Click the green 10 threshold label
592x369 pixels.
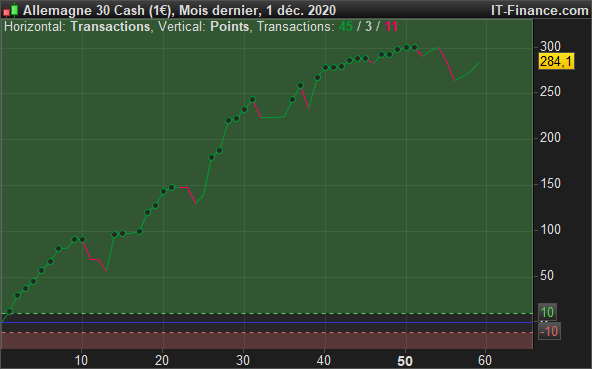pos(547,312)
